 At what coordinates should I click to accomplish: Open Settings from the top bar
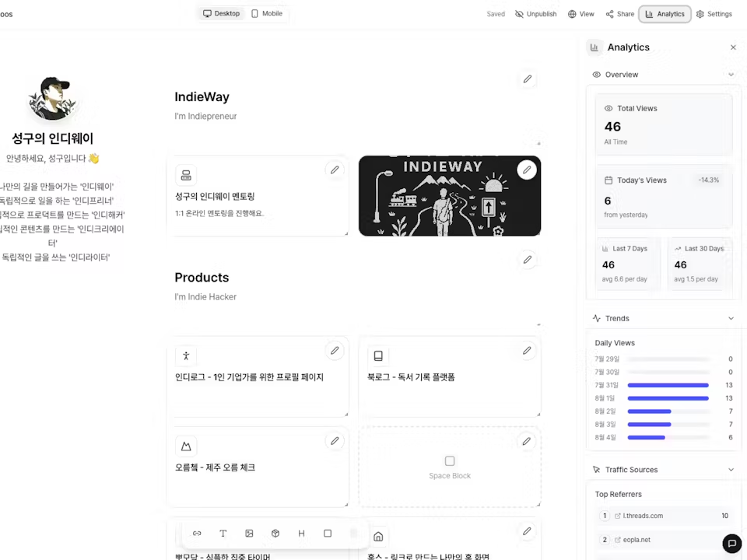[714, 14]
